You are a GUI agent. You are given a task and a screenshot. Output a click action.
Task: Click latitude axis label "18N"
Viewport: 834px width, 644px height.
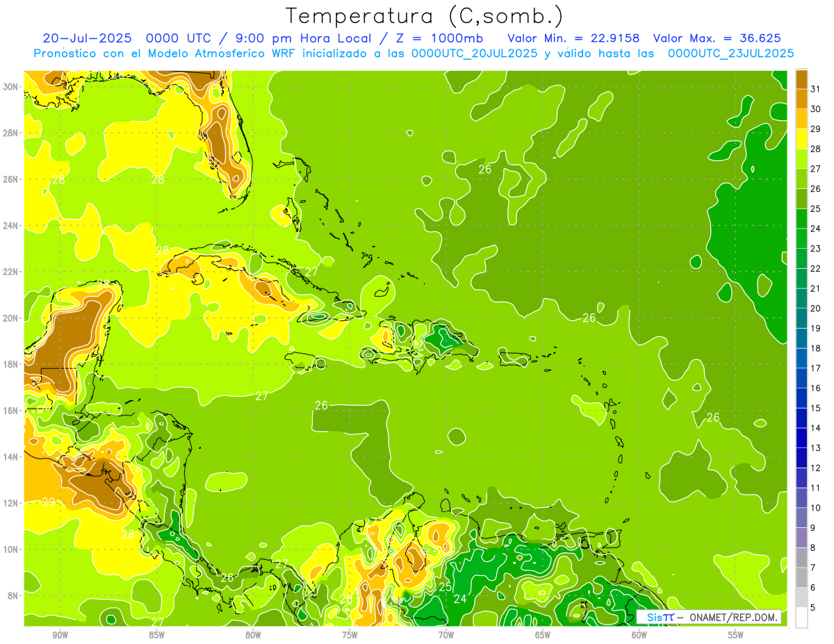12,364
